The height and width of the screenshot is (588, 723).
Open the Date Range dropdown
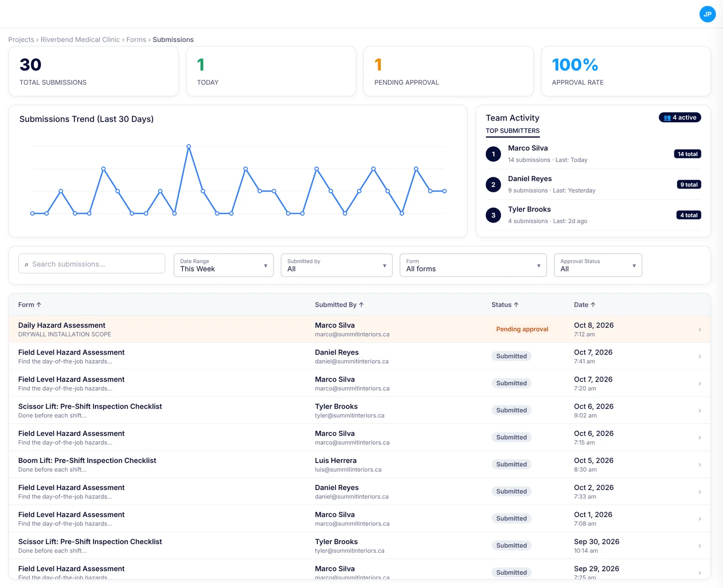(x=224, y=265)
